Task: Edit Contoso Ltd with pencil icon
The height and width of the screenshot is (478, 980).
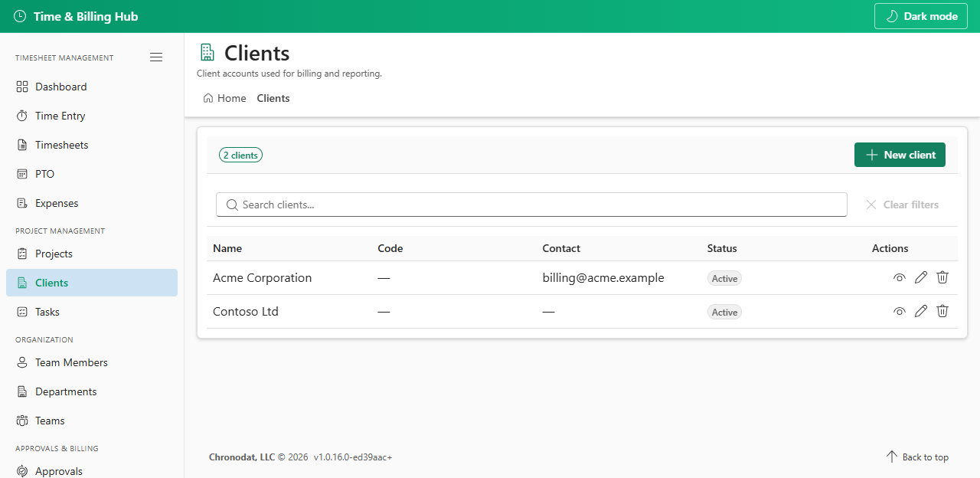Action: (921, 311)
